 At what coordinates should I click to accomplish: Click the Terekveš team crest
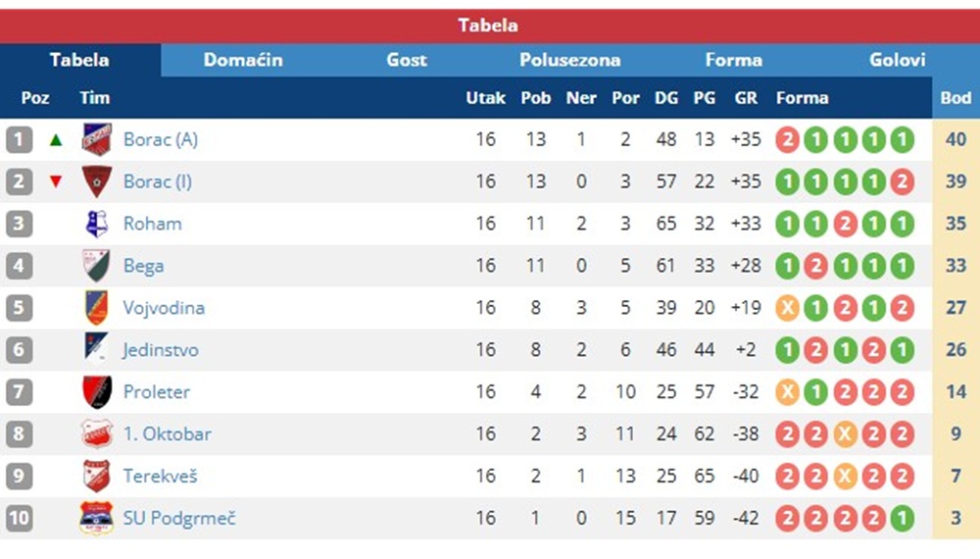tap(97, 476)
